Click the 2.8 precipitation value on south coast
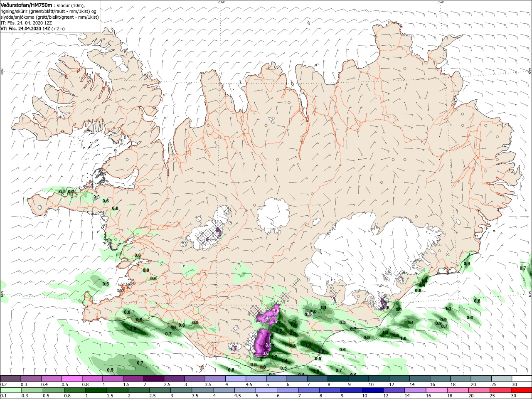This screenshot has width=532, height=399. tap(320, 352)
